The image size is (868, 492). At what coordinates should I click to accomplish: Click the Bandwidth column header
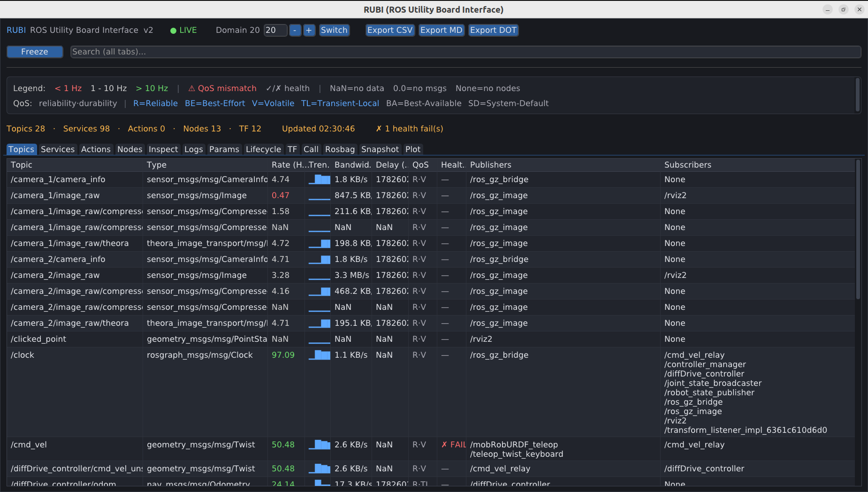(352, 165)
